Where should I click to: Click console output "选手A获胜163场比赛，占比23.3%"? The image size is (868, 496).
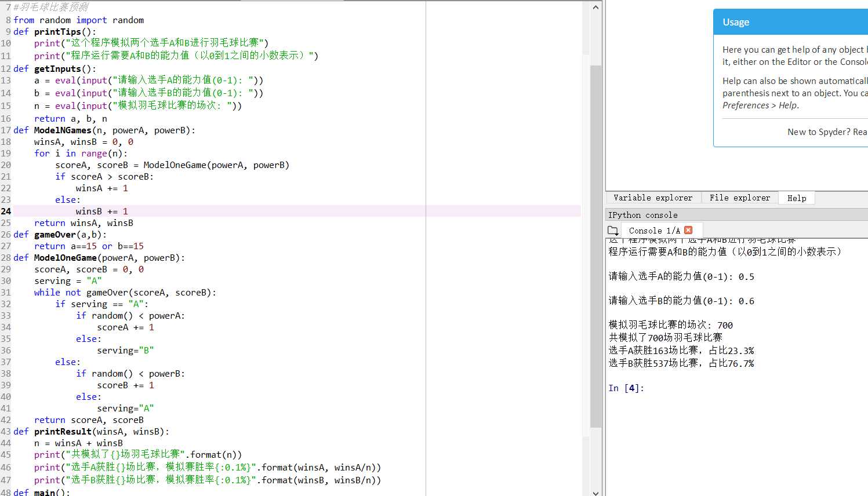[681, 351]
